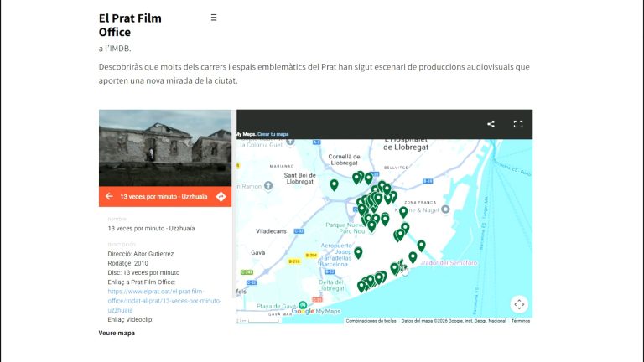Image resolution: width=644 pixels, height=362 pixels.
Task: Open the hamburger menu beside El Prat Film Office
Action: 214,18
